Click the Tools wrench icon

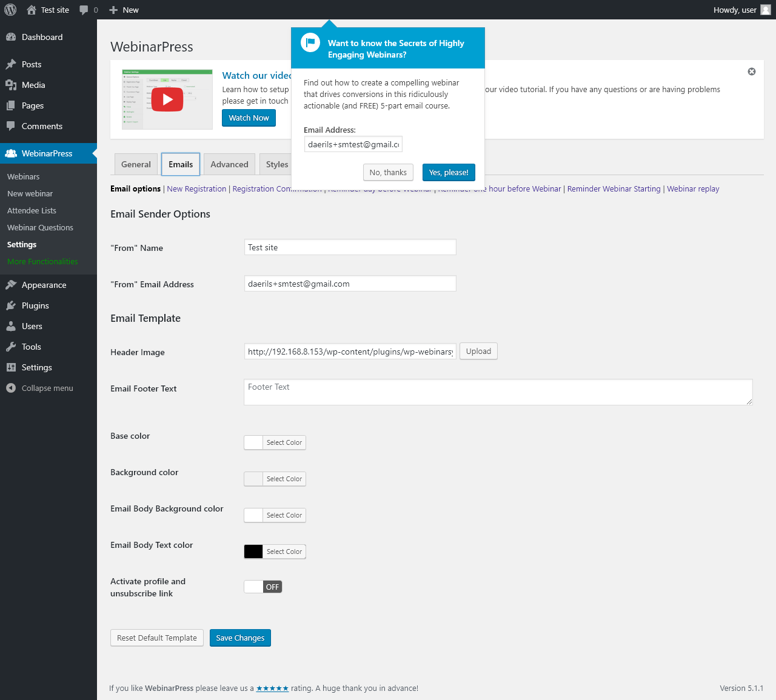11,347
